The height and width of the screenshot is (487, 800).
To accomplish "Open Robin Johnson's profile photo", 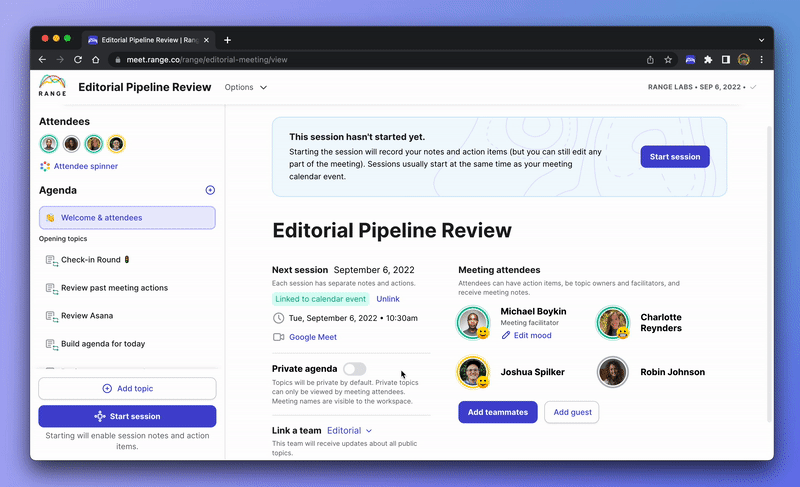I will coord(613,372).
